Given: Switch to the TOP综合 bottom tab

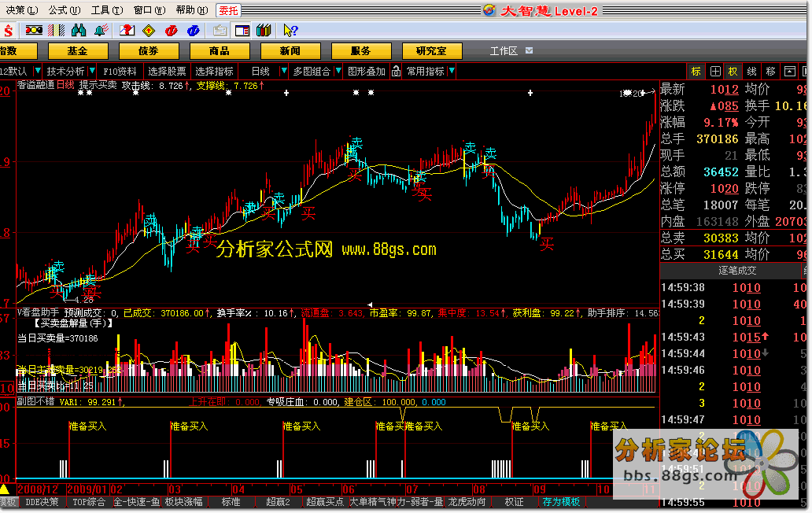Looking at the screenshot, I should 89,502.
